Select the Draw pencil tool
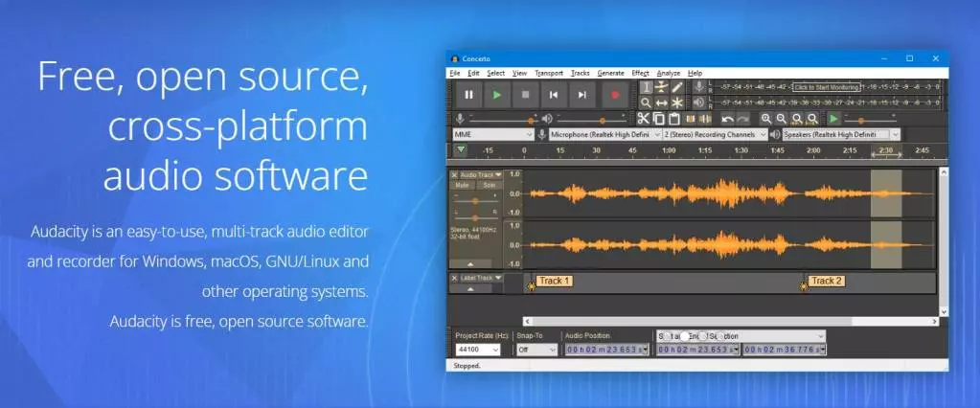The height and width of the screenshot is (408, 980). 678,87
